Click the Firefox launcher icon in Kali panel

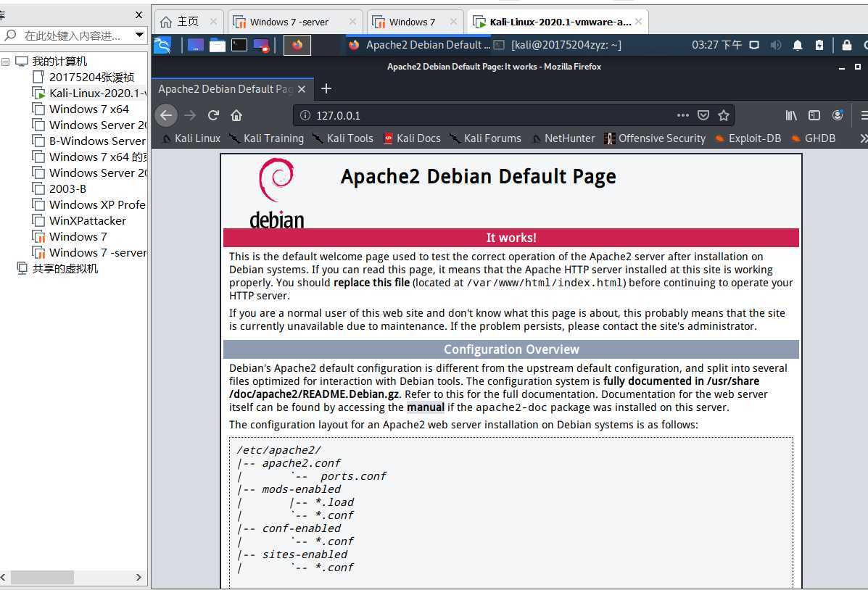pos(297,45)
